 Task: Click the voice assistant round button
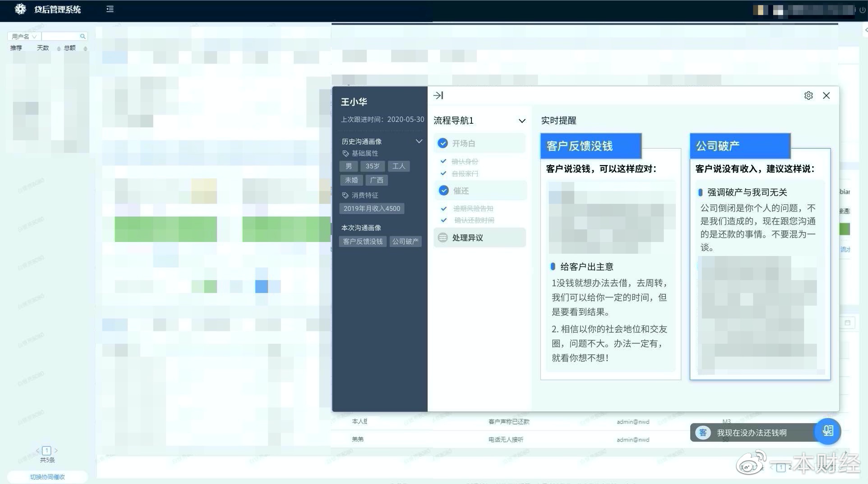pos(827,431)
